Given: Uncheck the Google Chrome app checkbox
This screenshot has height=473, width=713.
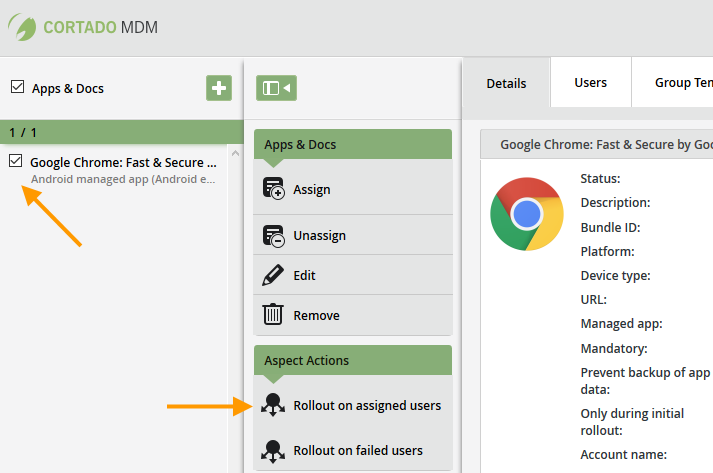Looking at the screenshot, I should (15, 161).
